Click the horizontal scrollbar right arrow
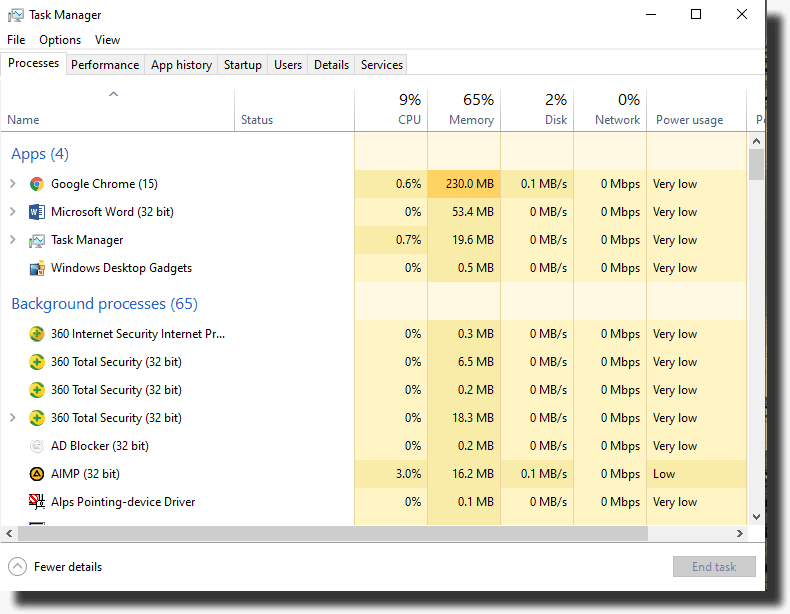 point(740,533)
